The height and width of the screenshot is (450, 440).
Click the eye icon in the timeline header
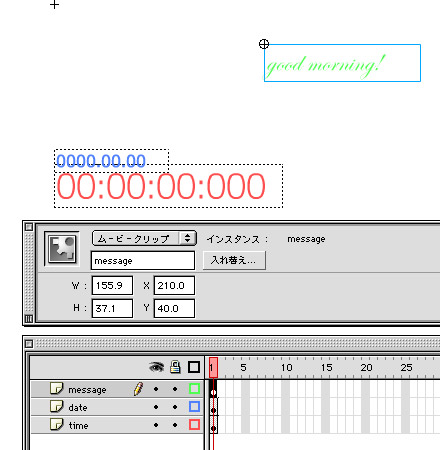(156, 367)
